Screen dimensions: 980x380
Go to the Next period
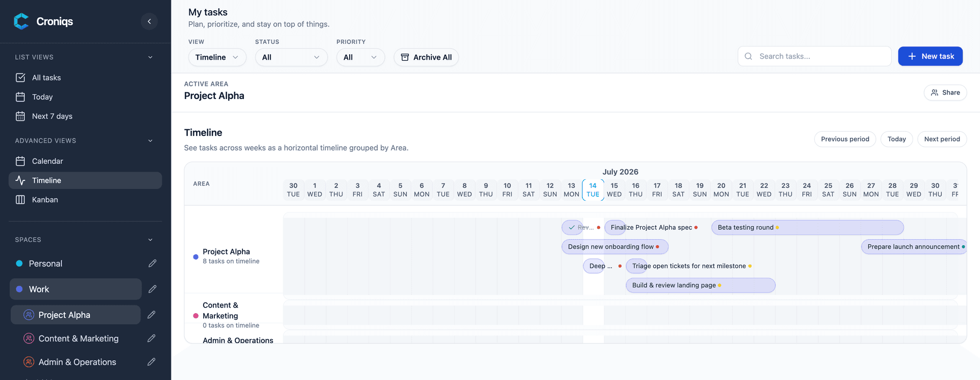click(942, 139)
